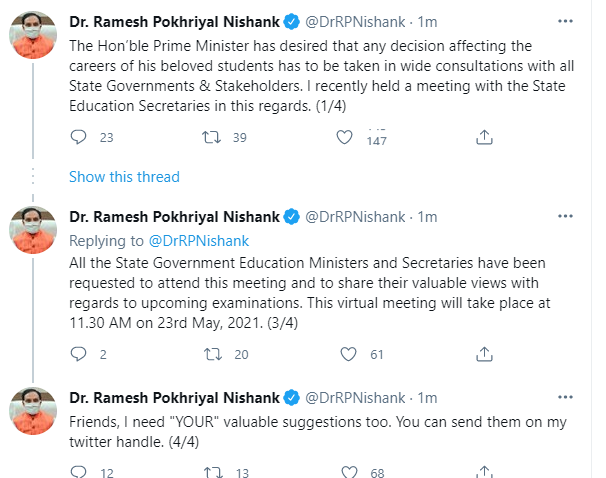Share the (4/4) suggestions tweet

tap(484, 472)
